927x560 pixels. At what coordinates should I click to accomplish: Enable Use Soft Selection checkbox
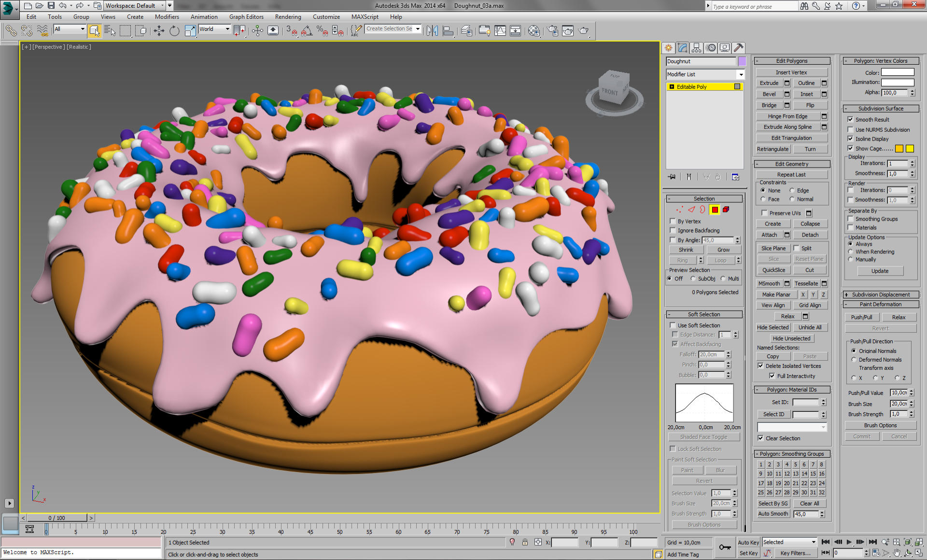pos(673,325)
